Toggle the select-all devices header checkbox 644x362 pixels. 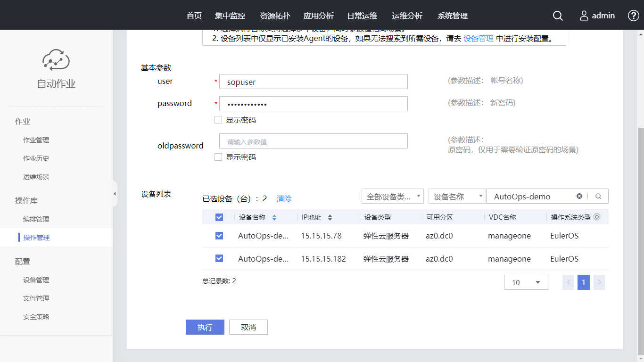coord(219,217)
